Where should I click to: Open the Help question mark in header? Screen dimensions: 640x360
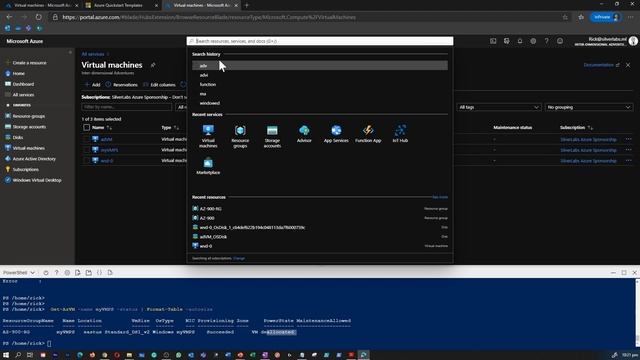tap(547, 41)
